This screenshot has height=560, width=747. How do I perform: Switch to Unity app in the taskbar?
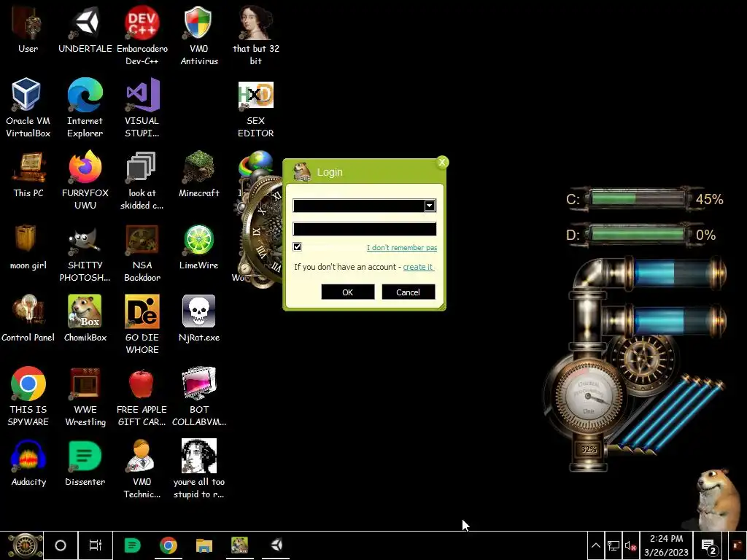[276, 545]
